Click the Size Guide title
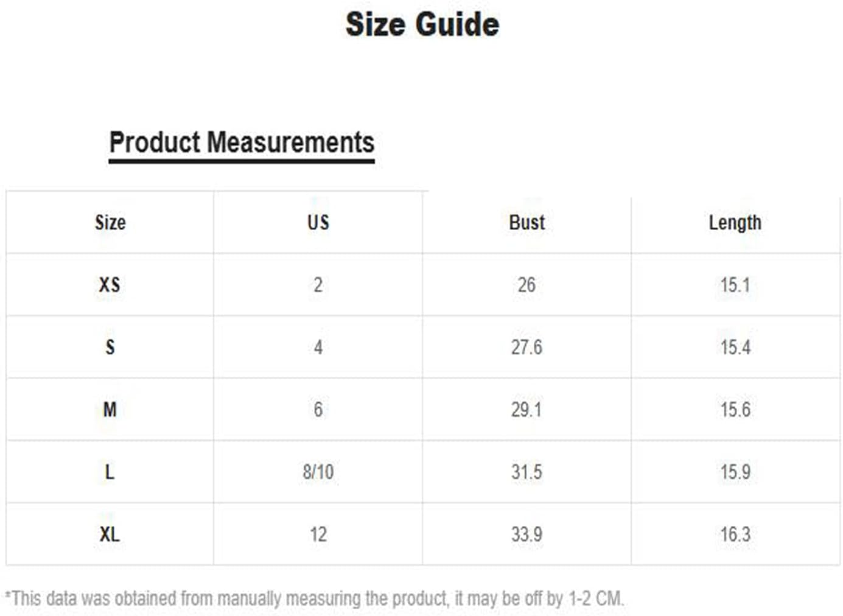 tap(422, 25)
